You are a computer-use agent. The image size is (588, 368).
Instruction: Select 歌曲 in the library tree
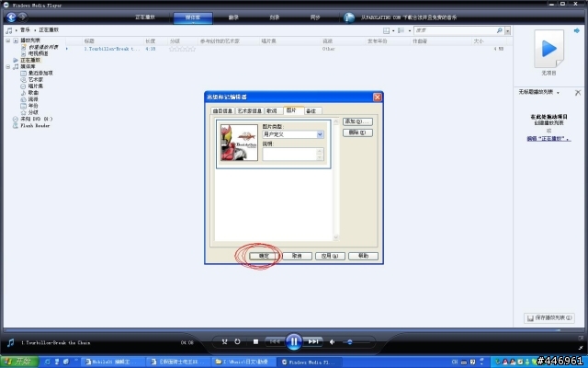[33, 93]
